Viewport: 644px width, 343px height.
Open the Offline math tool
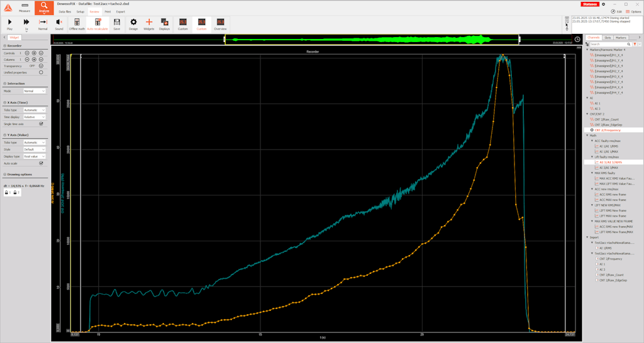click(x=77, y=24)
